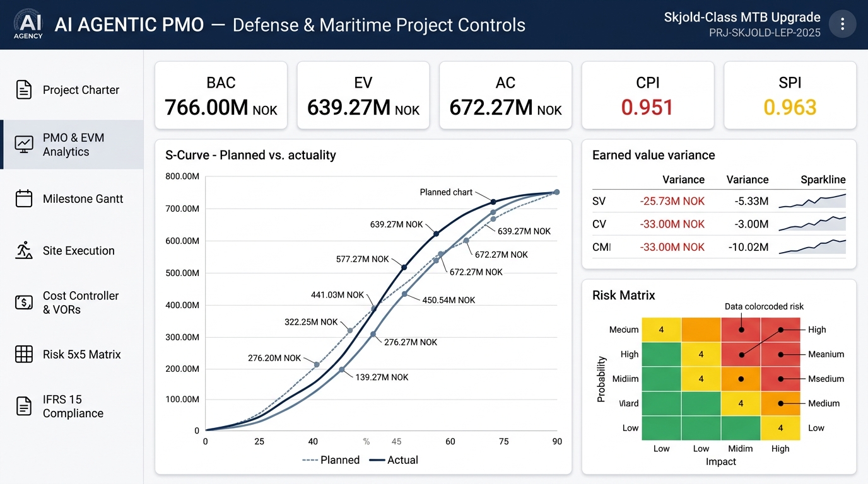
Task: Click the yellow risk cell in High probability row
Action: click(701, 354)
